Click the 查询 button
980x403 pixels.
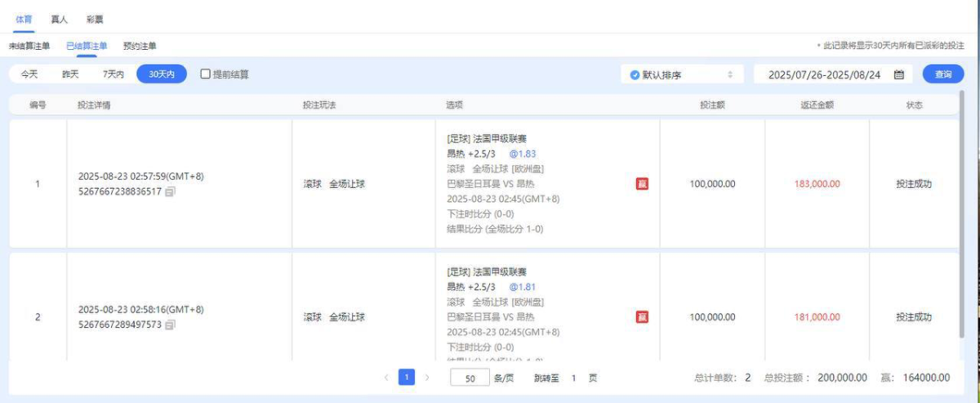(x=943, y=74)
